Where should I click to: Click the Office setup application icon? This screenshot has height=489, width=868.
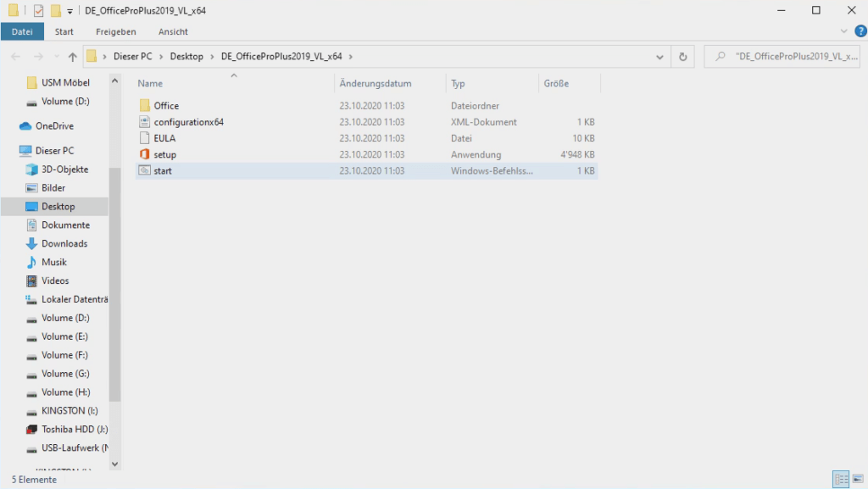(145, 154)
